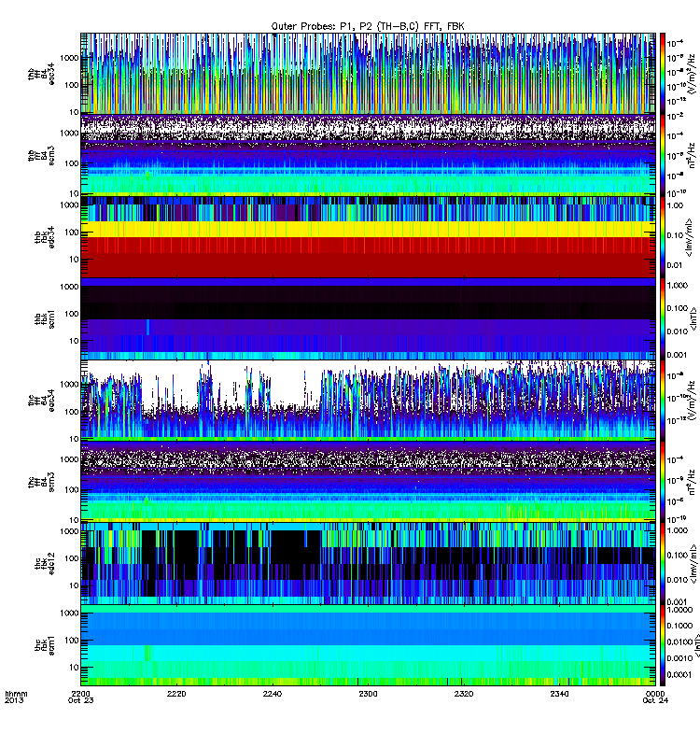Viewport: 700px width, 747px height.
Task: Click the '0.0010' color bar tick label
Action: tap(679, 658)
